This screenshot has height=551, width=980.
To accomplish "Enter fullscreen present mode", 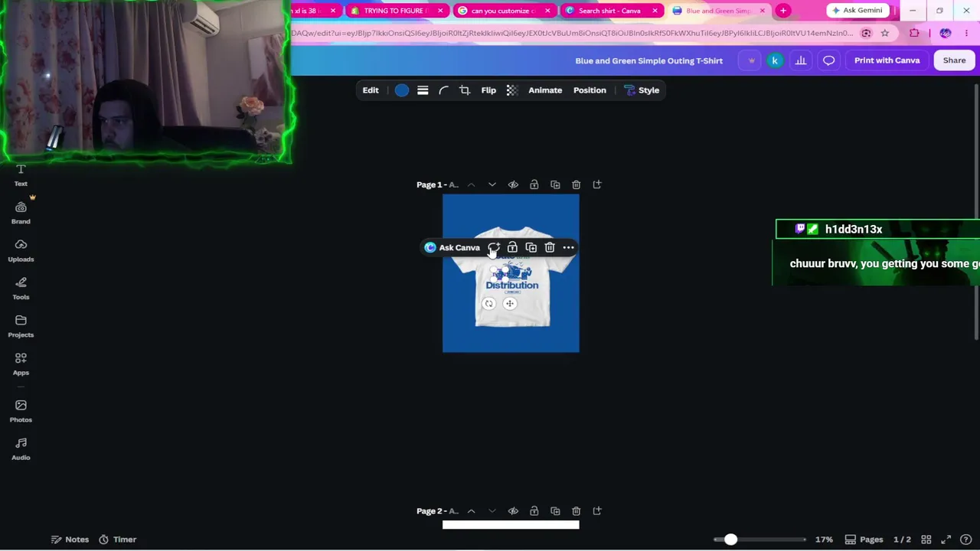I will 946,540.
